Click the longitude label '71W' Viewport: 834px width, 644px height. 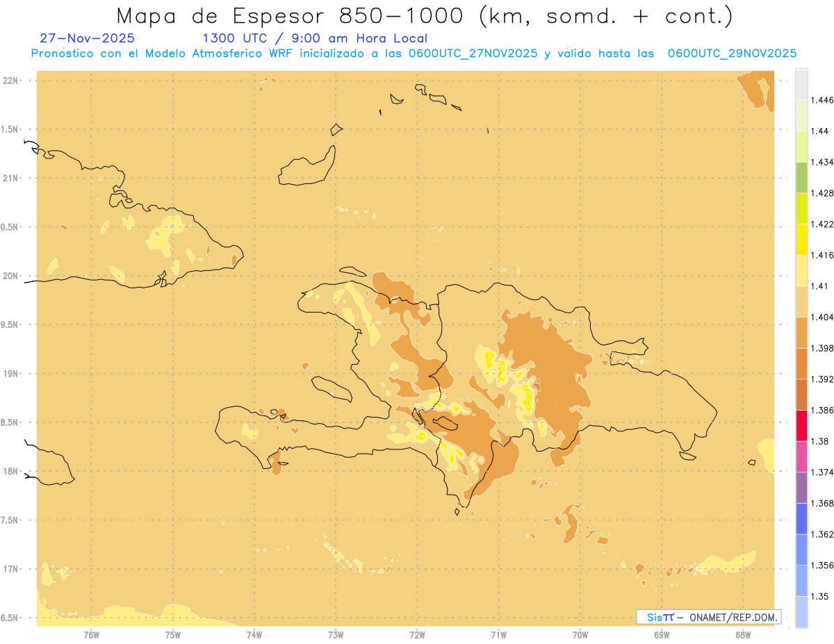coord(498,634)
